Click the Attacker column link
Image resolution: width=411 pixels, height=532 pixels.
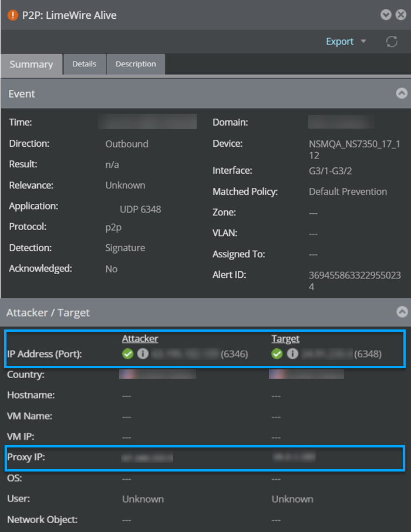coord(140,339)
